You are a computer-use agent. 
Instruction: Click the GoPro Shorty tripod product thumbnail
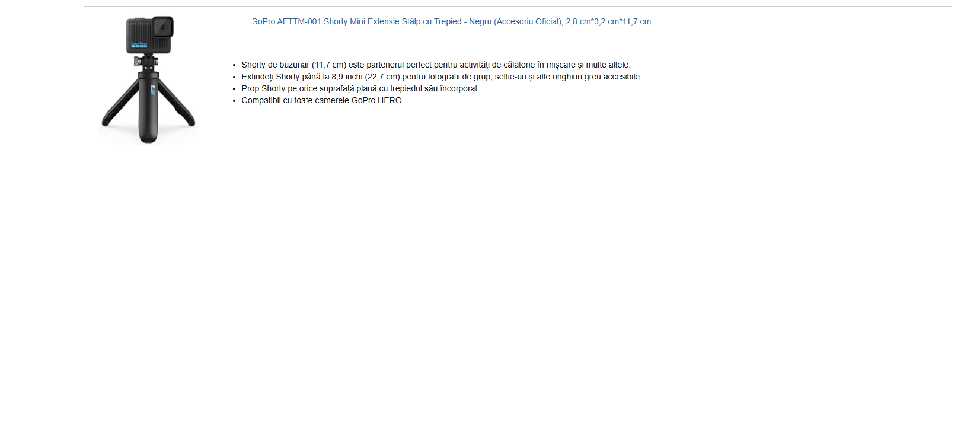click(x=148, y=79)
